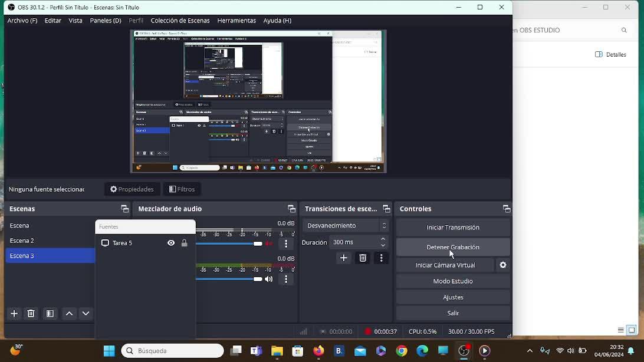
Task: Remove transition using trash icon
Action: pos(363,258)
